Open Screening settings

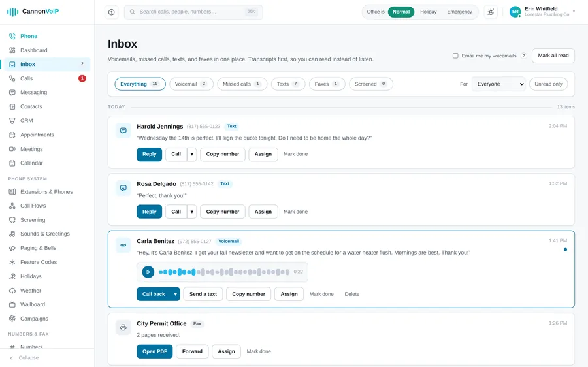[x=47, y=220]
